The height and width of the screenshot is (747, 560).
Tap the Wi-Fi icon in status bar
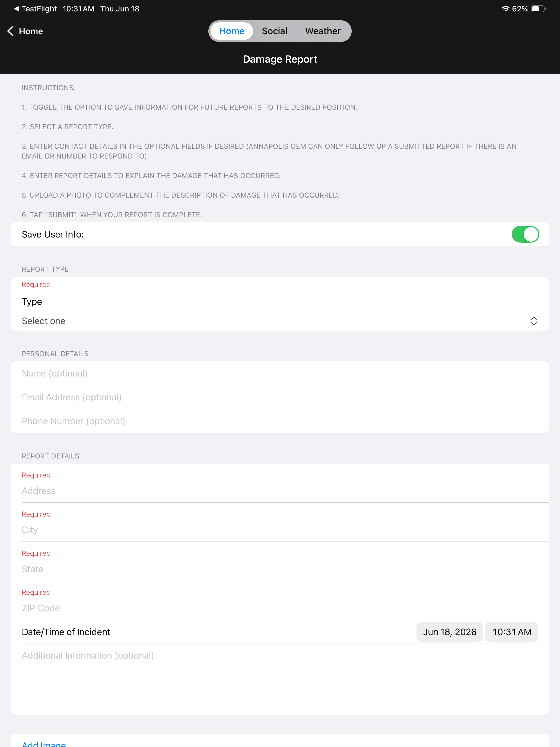(x=505, y=9)
